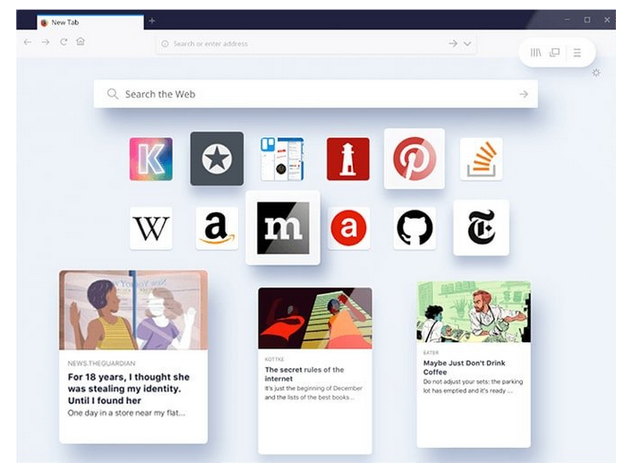Viewport: 629px width, 474px height.
Task: Open the coffee barista story illustration
Action: pos(474,312)
